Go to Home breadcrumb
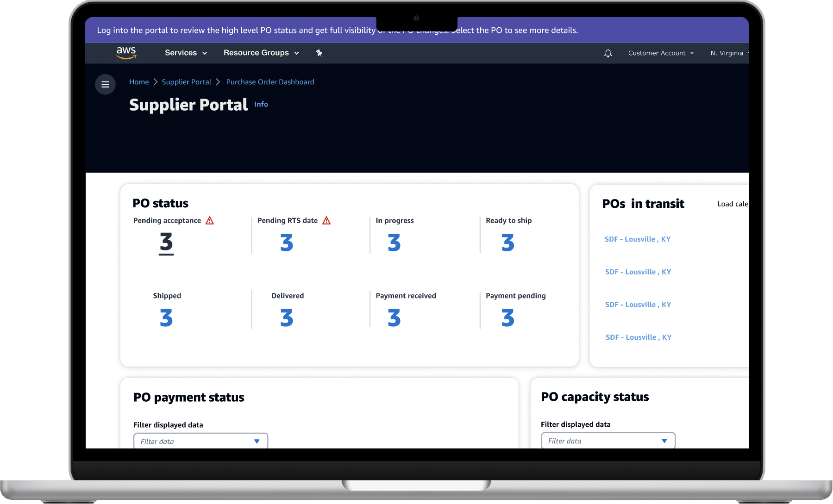The image size is (833, 504). click(x=139, y=82)
